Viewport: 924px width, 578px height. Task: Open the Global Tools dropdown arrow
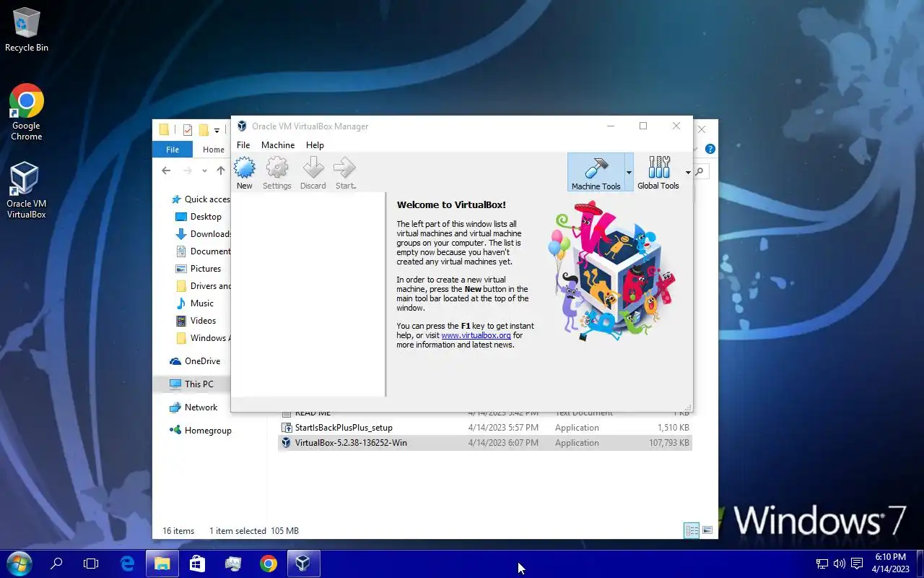pyautogui.click(x=687, y=172)
